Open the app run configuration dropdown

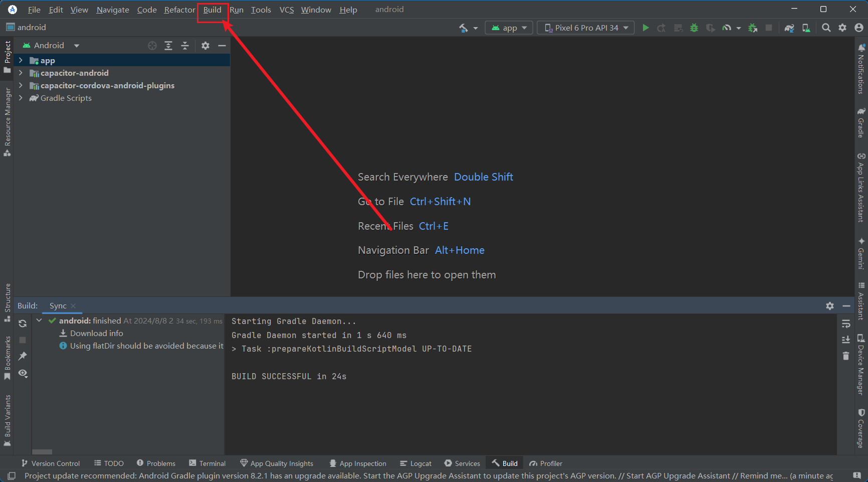(509, 28)
